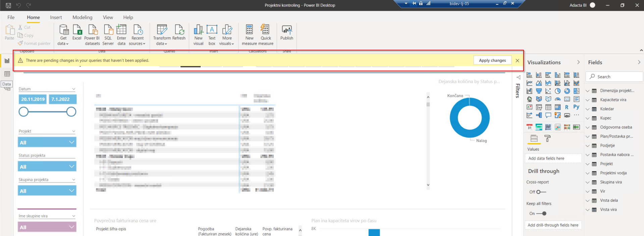Expand the Koledar table in Fields
This screenshot has height=236, width=644.
(588, 109)
